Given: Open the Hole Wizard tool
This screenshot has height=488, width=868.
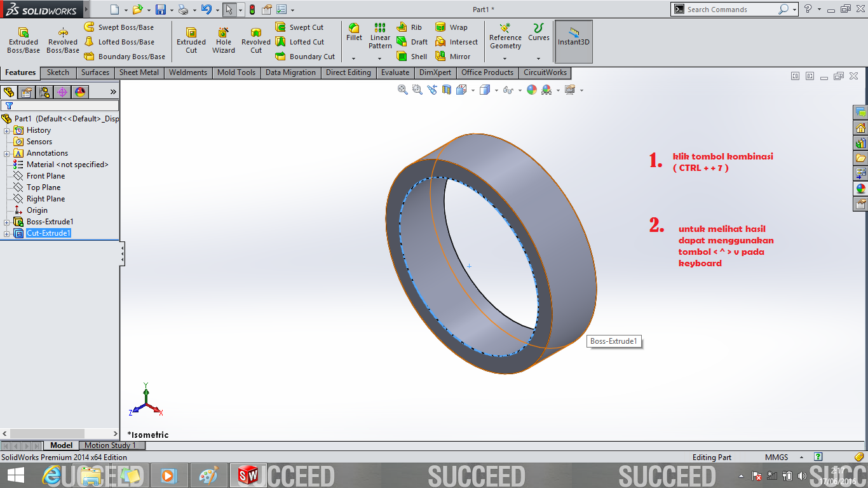Looking at the screenshot, I should point(223,39).
